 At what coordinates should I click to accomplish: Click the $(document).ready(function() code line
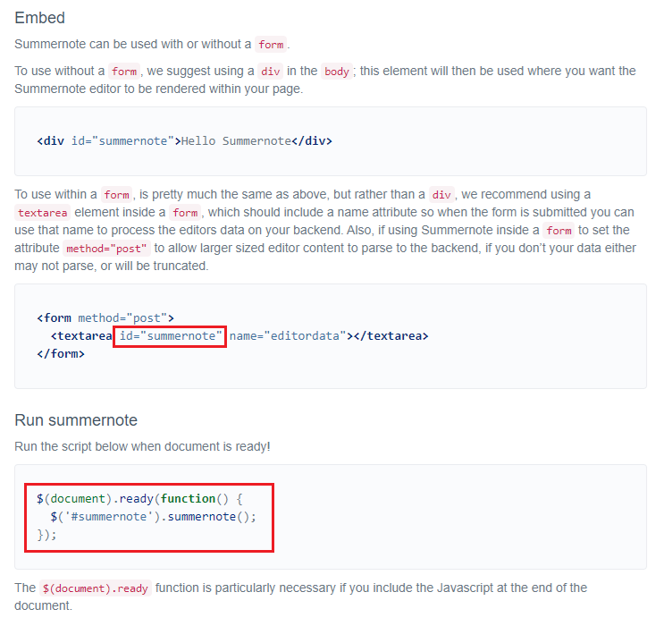(x=139, y=499)
